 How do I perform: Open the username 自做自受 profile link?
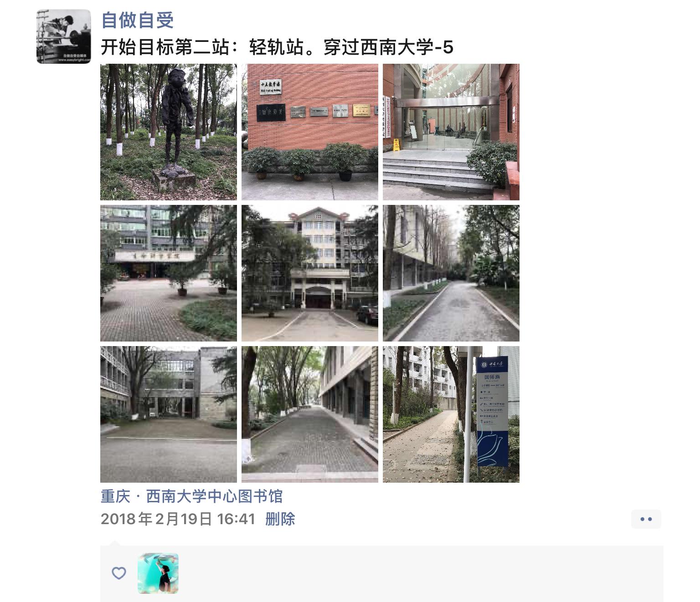point(137,20)
